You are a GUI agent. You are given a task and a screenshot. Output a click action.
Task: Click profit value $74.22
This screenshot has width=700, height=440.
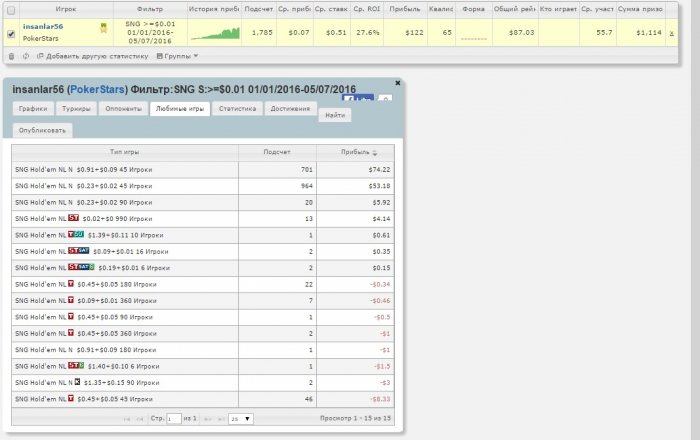[379, 170]
